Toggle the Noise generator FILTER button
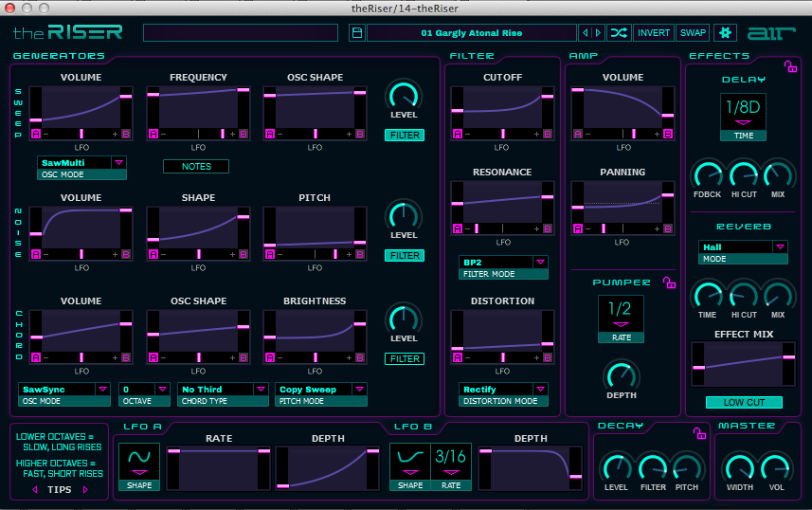 pyautogui.click(x=404, y=256)
